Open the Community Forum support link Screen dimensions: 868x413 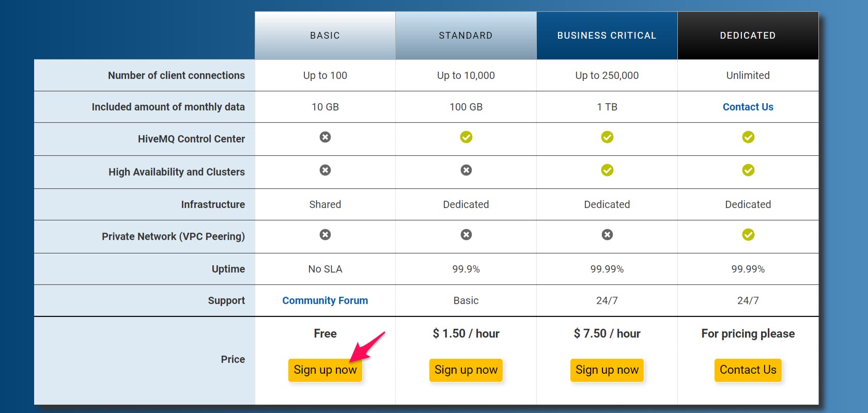pos(325,300)
